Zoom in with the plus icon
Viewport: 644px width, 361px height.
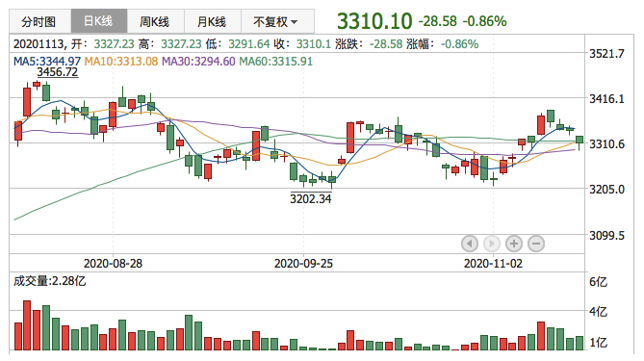point(514,244)
